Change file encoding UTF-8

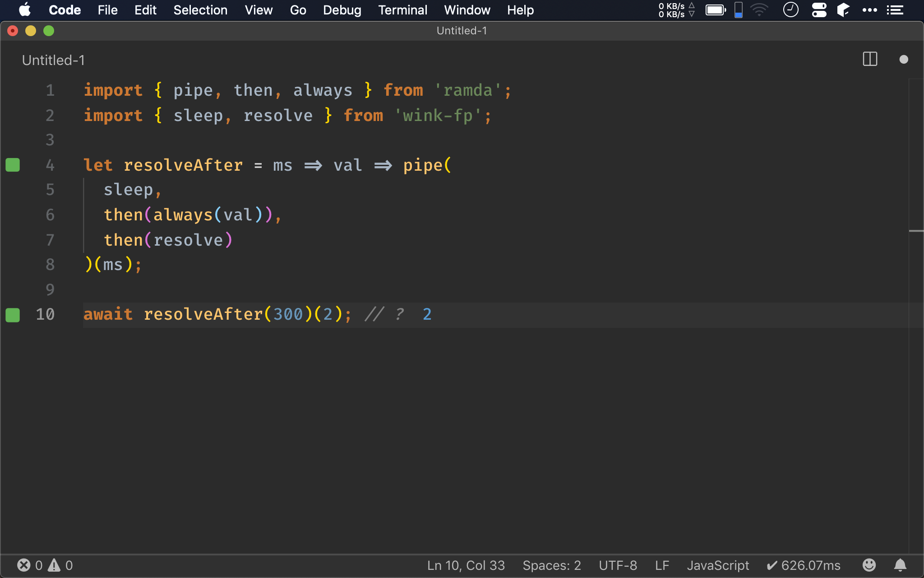618,565
